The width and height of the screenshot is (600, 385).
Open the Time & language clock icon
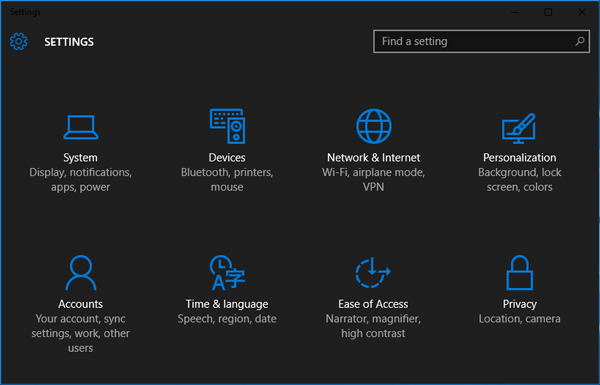(x=227, y=272)
